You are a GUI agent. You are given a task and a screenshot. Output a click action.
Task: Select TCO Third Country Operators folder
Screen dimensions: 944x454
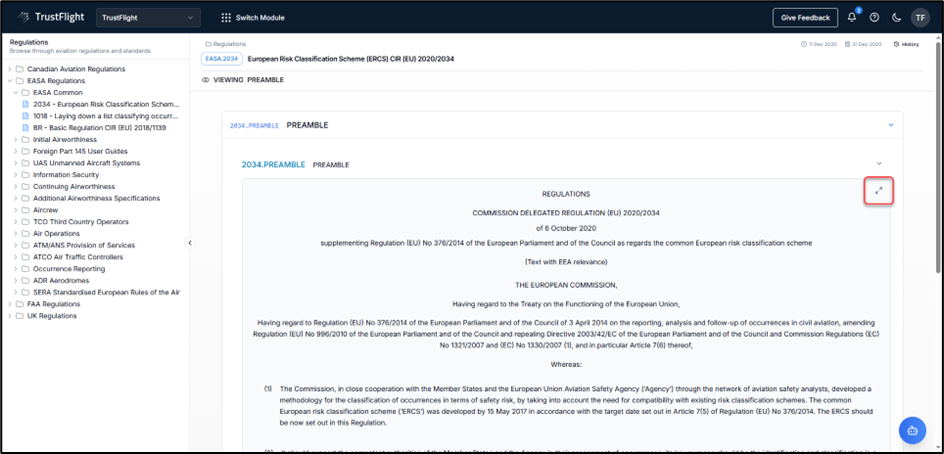81,222
